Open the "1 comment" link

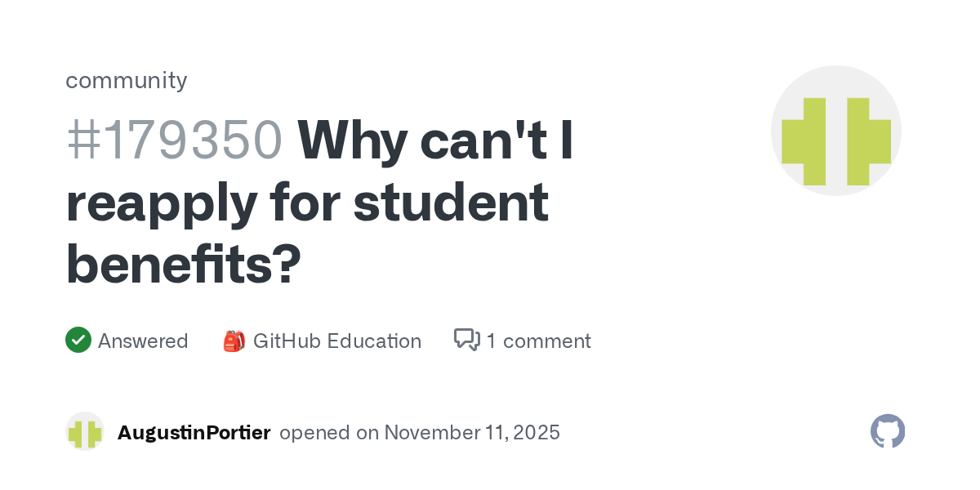[x=539, y=341]
